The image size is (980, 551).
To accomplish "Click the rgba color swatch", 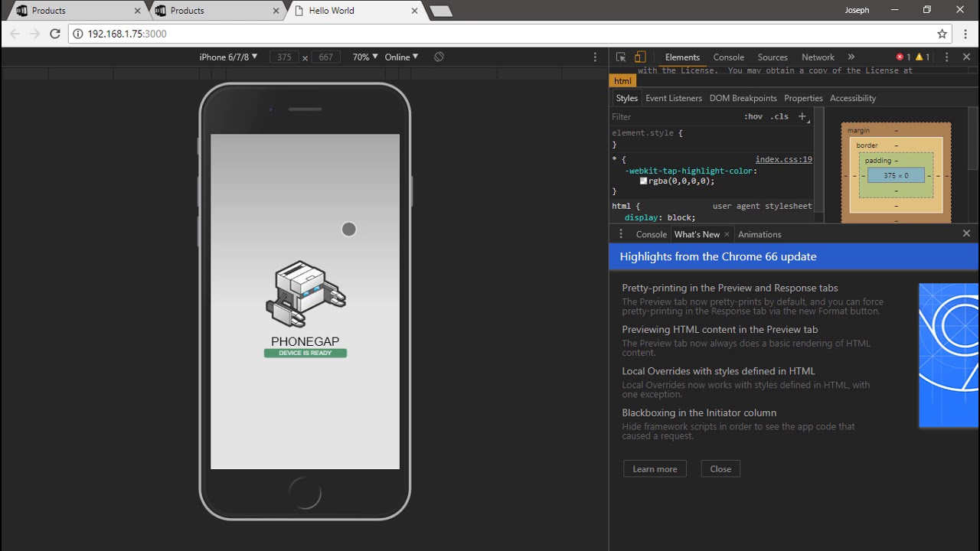I will click(644, 181).
